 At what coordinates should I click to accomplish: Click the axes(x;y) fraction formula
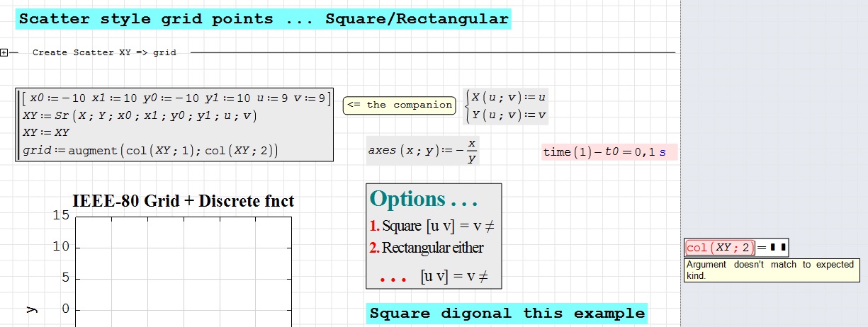click(423, 151)
